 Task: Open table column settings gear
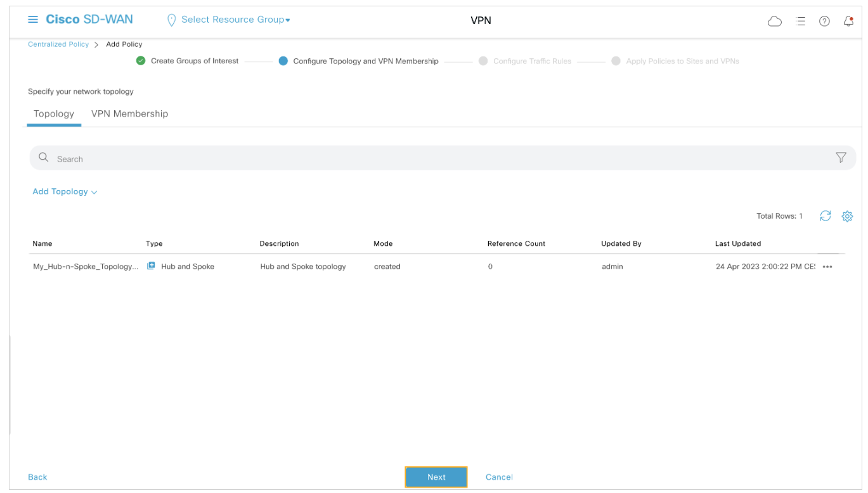point(846,216)
